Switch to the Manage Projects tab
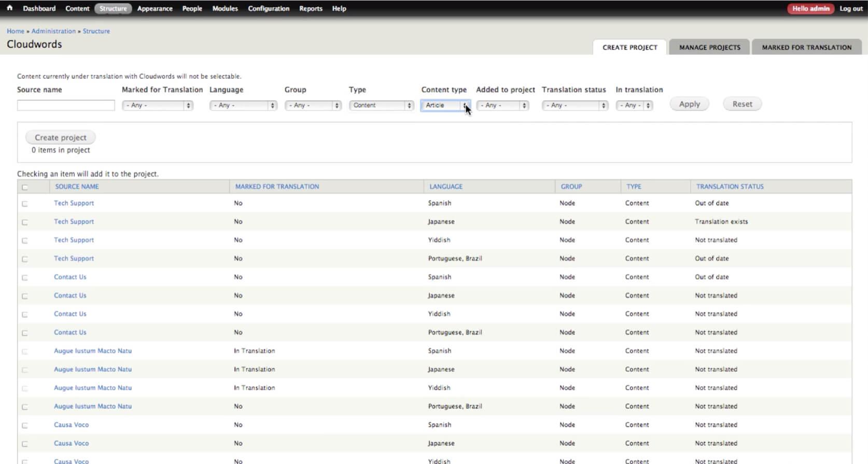868x464 pixels. click(x=709, y=47)
